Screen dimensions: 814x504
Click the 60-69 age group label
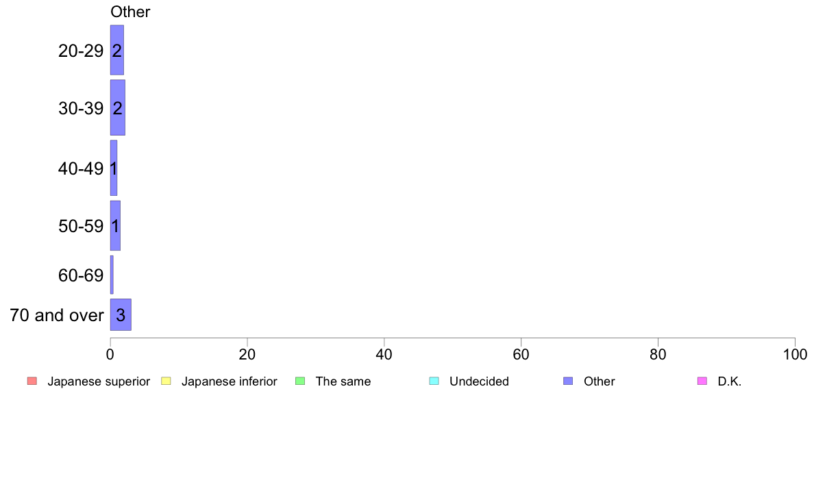coord(81,275)
